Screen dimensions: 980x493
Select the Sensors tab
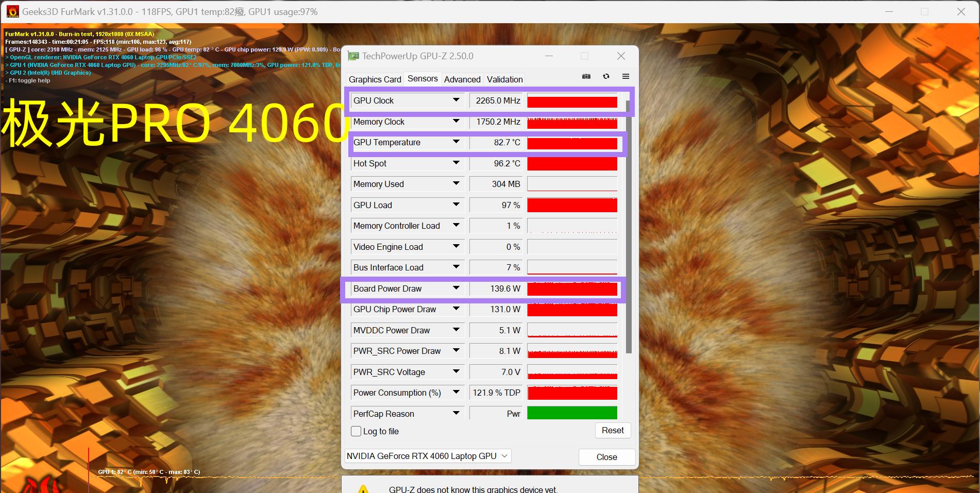point(423,78)
